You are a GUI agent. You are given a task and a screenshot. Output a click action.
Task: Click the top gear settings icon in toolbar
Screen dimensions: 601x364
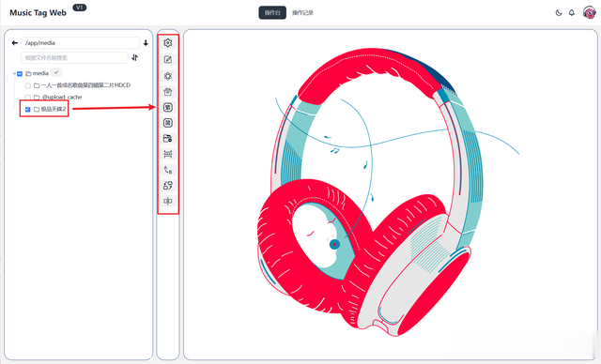pyautogui.click(x=167, y=43)
